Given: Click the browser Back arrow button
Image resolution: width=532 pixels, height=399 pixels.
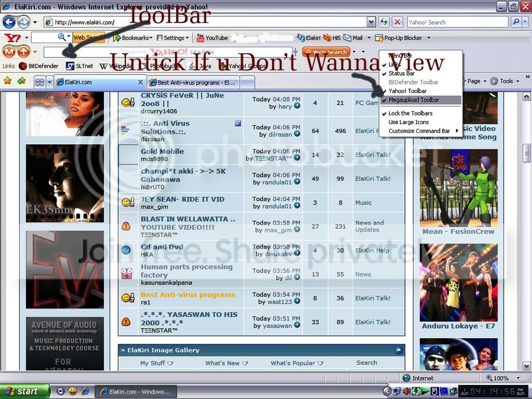Looking at the screenshot, I should [x=9, y=22].
